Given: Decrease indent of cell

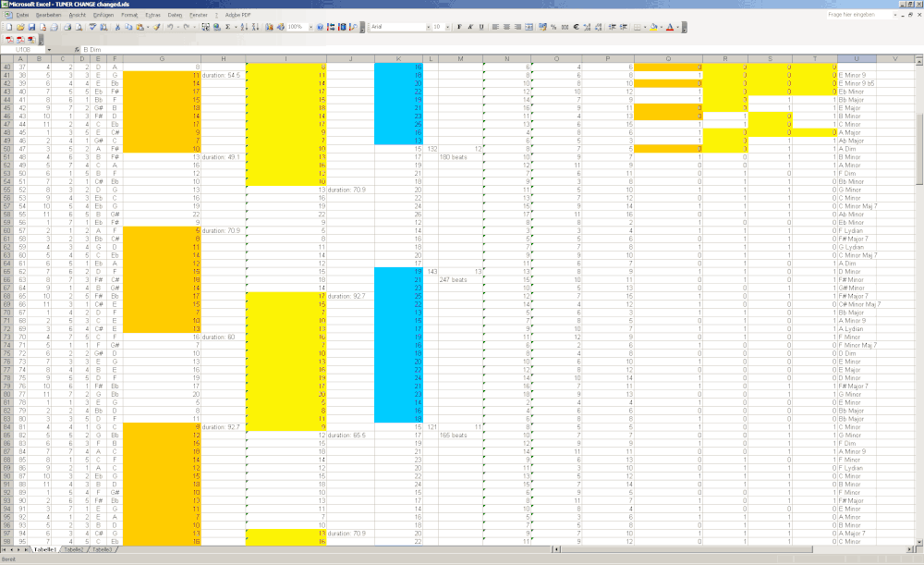Looking at the screenshot, I should 613,27.
